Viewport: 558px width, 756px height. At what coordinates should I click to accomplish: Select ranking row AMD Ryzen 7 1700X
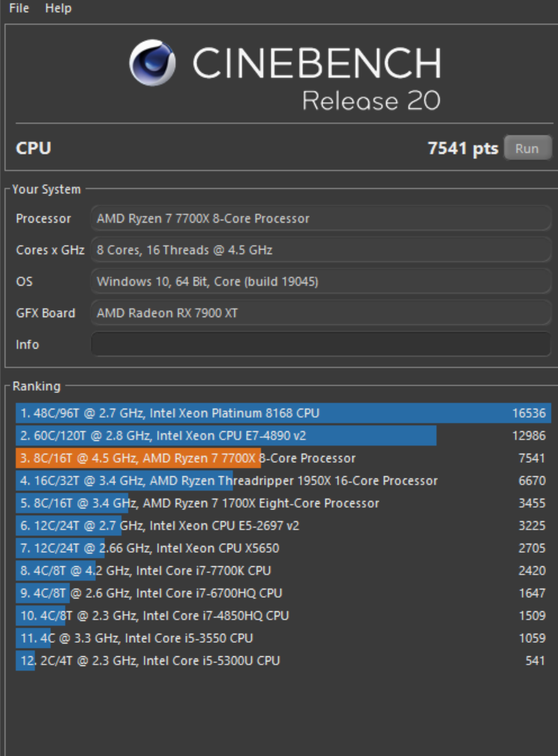(283, 503)
